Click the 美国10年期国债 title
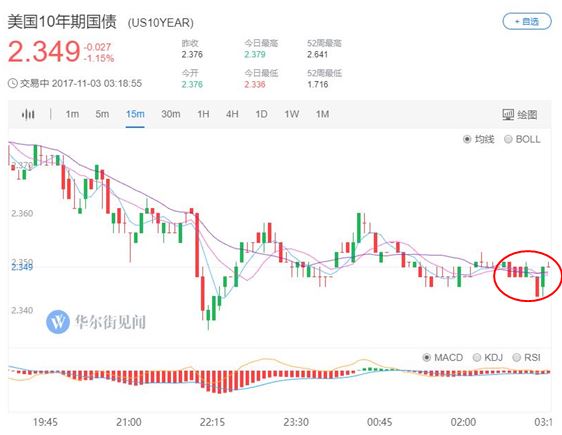Screen dimensions: 562x435 pyautogui.click(x=62, y=22)
